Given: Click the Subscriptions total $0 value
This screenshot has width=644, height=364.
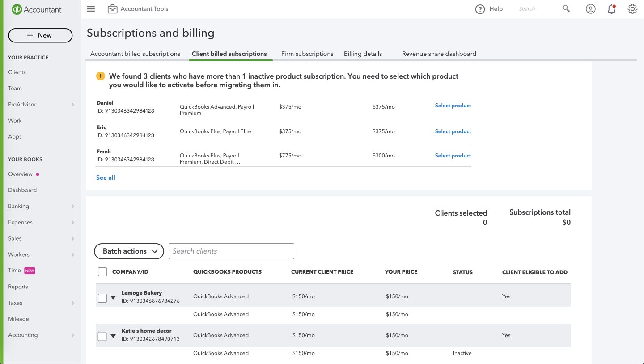Looking at the screenshot, I should click(566, 223).
